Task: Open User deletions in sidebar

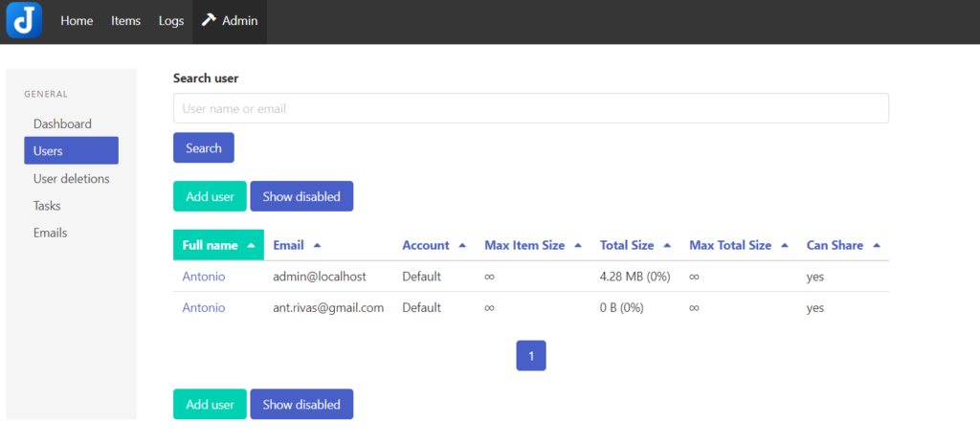Action: (x=71, y=179)
